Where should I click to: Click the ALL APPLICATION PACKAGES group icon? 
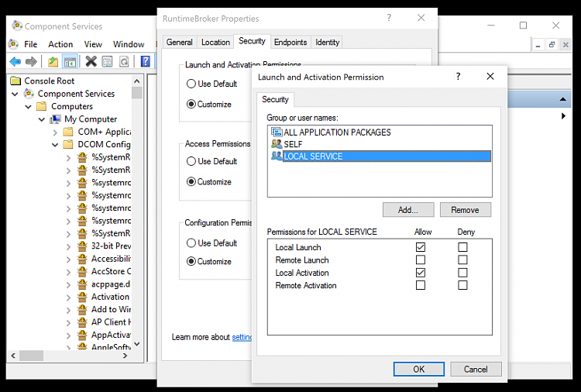coord(277,132)
